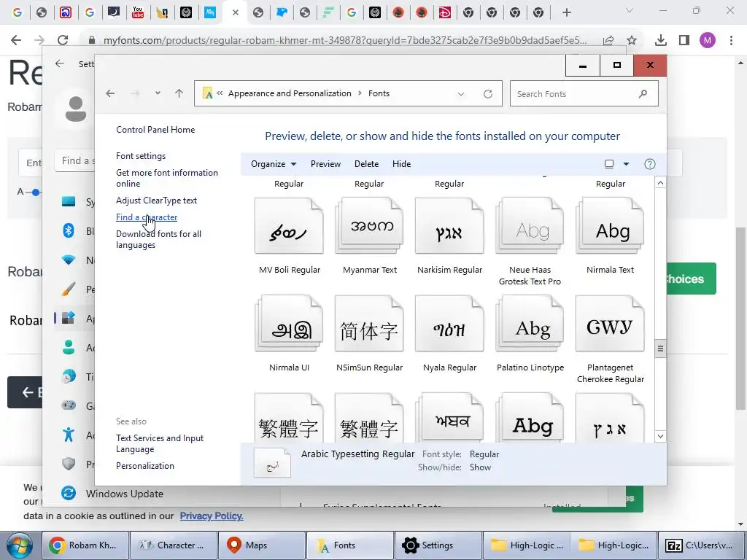Click Windows Update icon in Settings
This screenshot has height=560, width=747.
click(x=69, y=494)
